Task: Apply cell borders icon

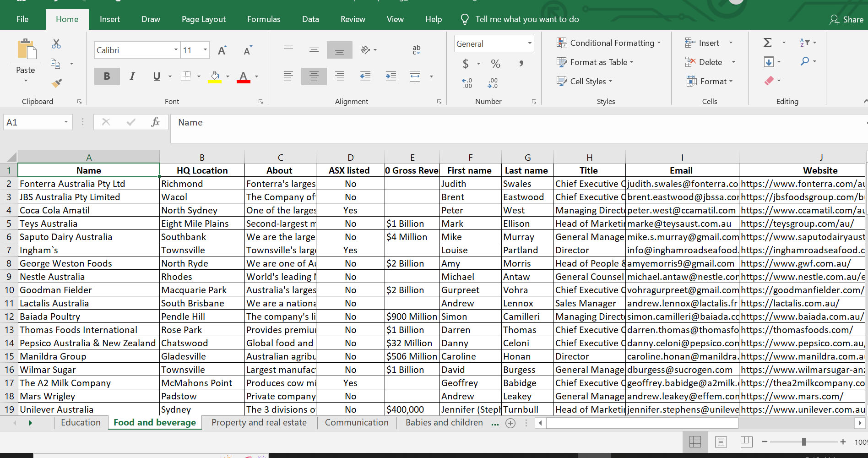Action: point(185,76)
